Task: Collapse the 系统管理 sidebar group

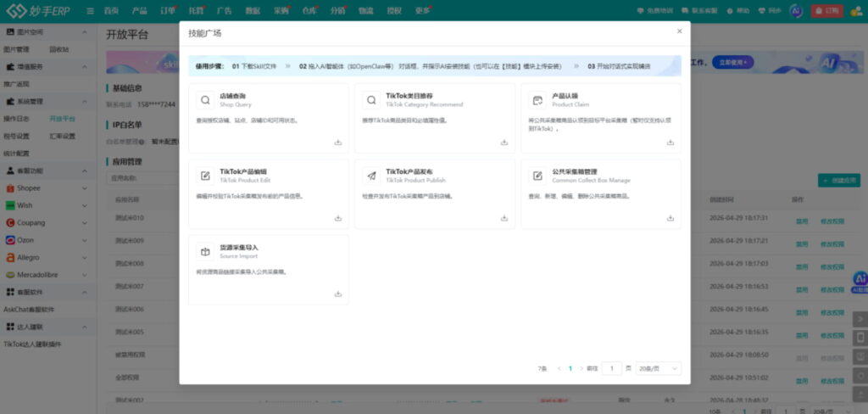Action: [x=85, y=102]
